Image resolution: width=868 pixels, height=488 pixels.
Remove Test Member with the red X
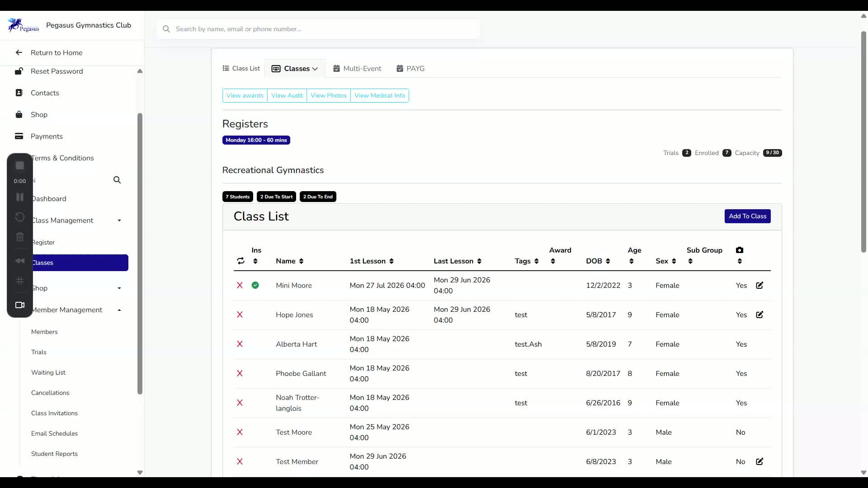click(x=240, y=462)
